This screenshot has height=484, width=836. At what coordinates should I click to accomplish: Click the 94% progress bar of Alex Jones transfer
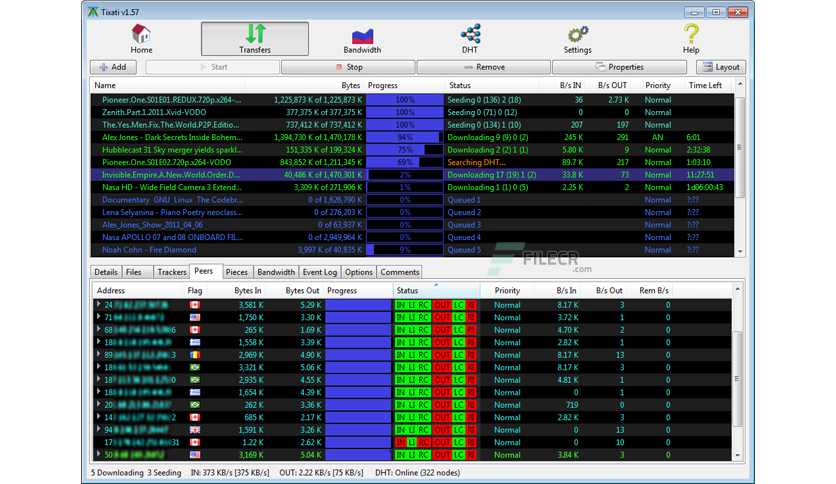(x=405, y=137)
